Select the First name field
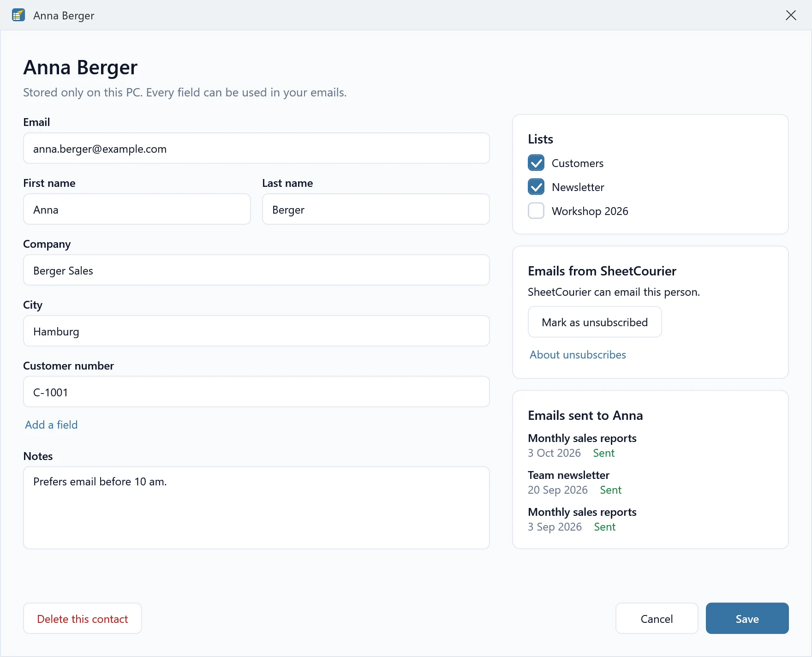The width and height of the screenshot is (812, 657). [x=137, y=209]
